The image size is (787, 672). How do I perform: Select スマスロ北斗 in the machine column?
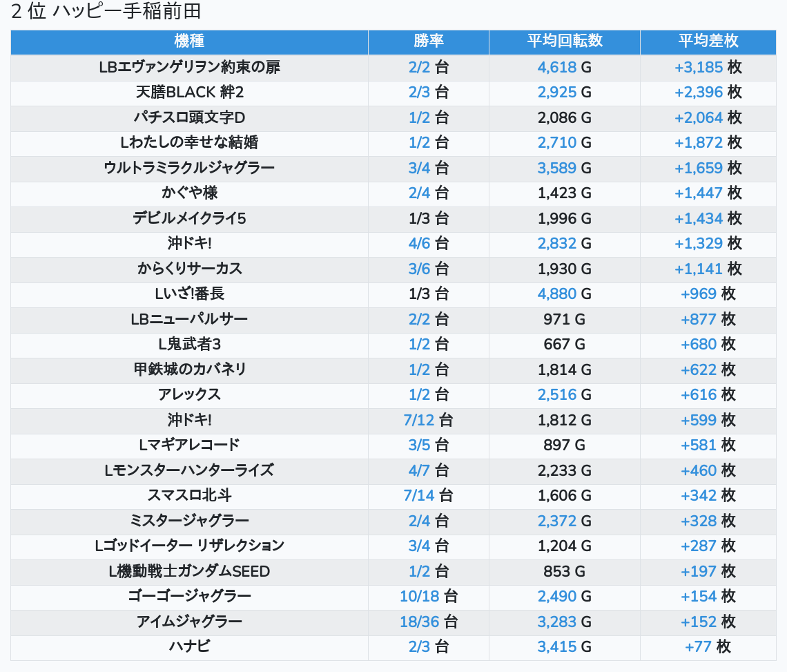tap(189, 496)
